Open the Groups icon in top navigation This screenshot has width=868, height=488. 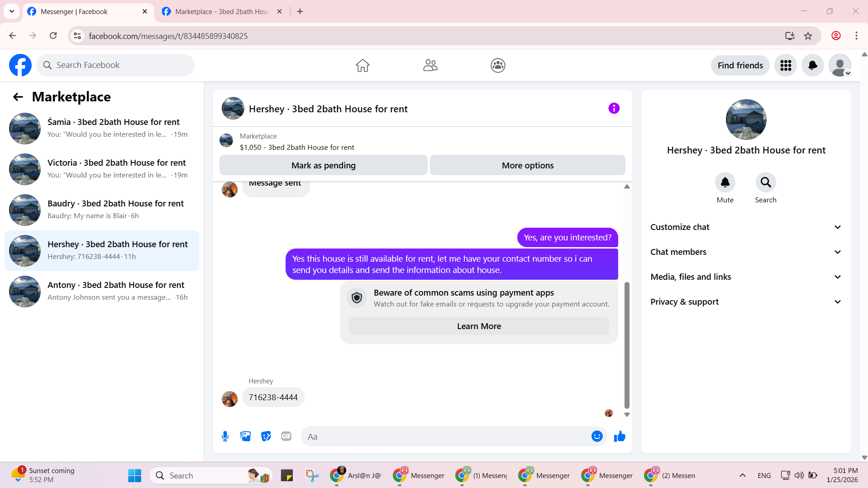[x=498, y=66]
